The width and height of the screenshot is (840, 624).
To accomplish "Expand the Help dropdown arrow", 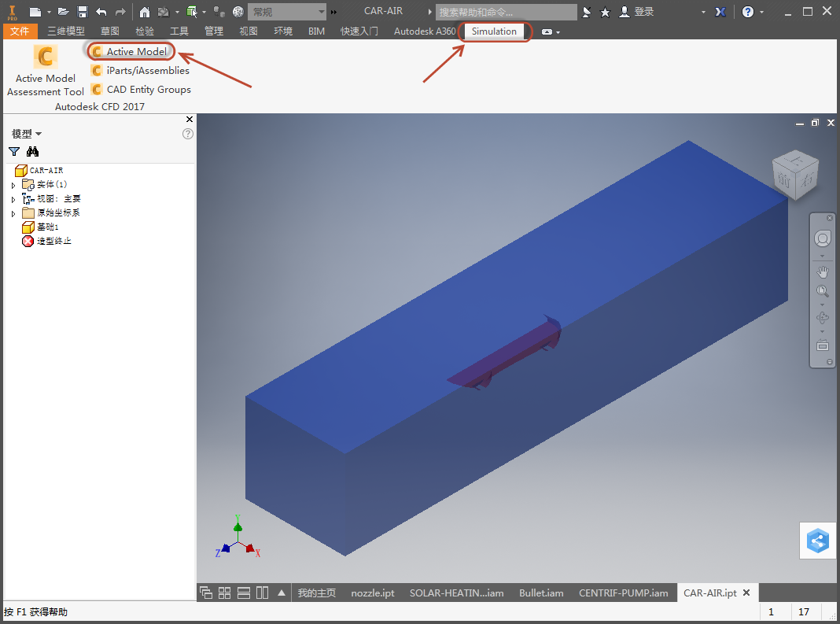I will click(762, 12).
